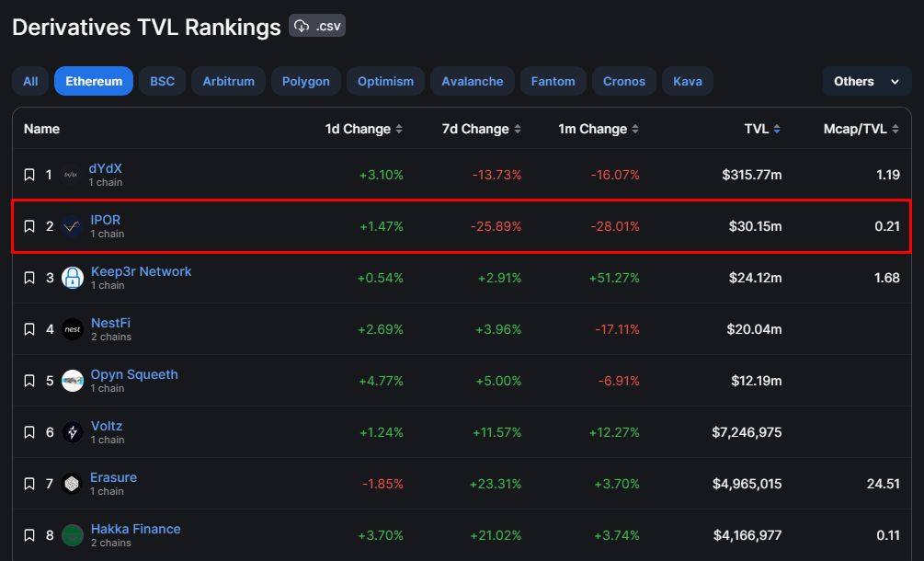Viewport: 924px width, 561px height.
Task: Click the Name column header
Action: tap(42, 129)
